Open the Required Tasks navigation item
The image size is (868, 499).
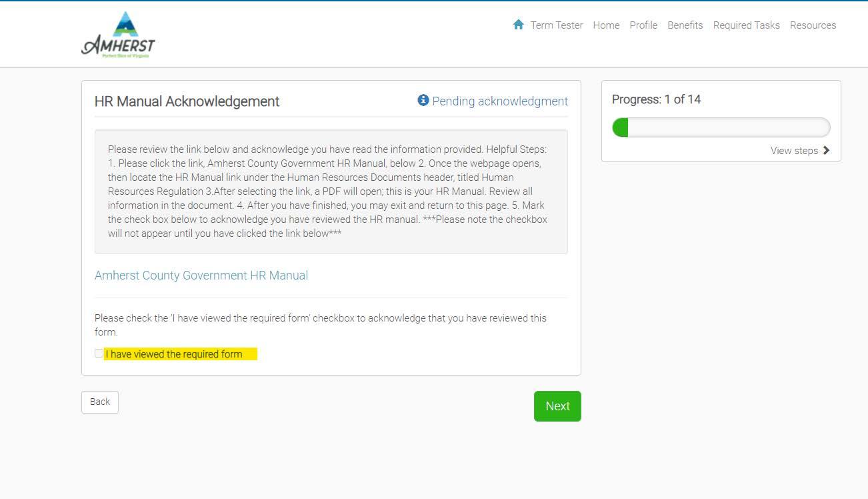746,25
